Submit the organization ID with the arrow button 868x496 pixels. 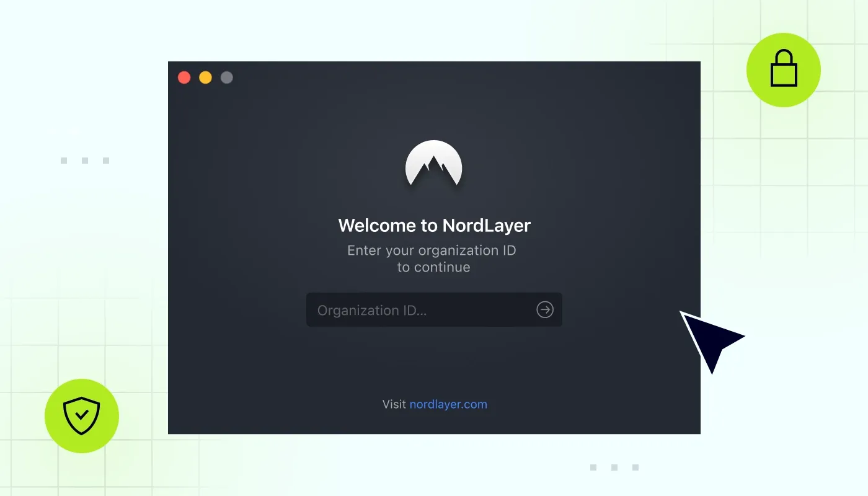click(544, 309)
